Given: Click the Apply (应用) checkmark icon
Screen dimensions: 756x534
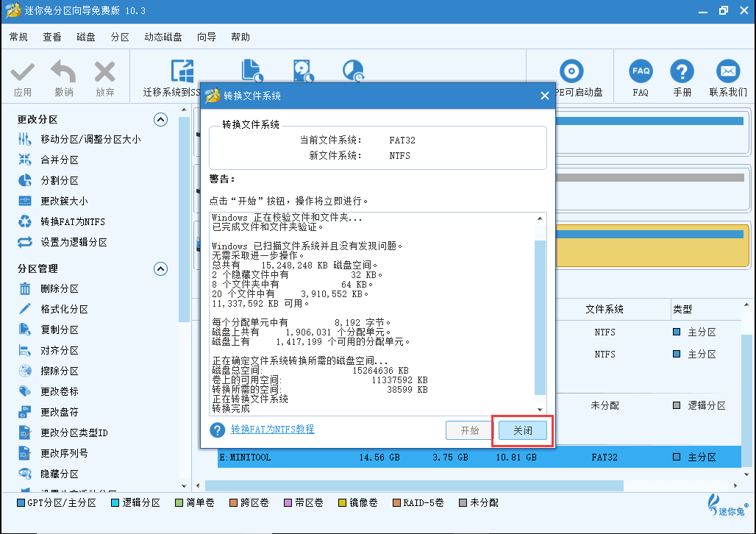Looking at the screenshot, I should [x=23, y=72].
